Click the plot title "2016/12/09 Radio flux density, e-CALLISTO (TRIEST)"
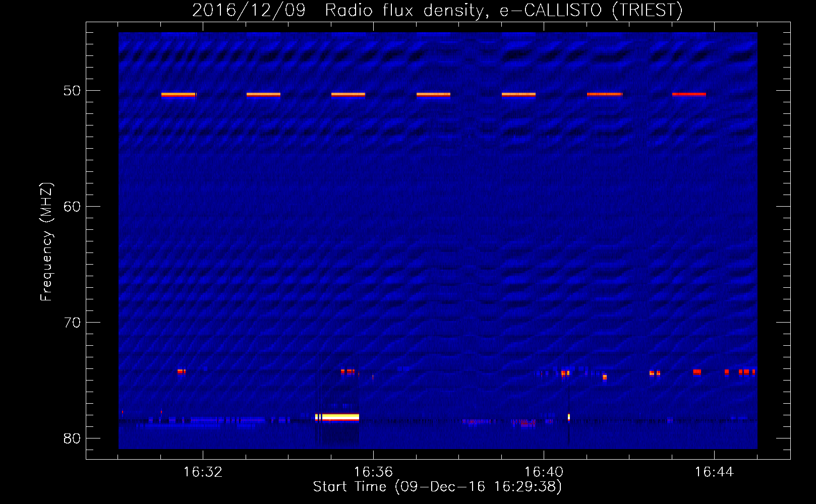Viewport: 816px width, 504px height. (x=437, y=10)
